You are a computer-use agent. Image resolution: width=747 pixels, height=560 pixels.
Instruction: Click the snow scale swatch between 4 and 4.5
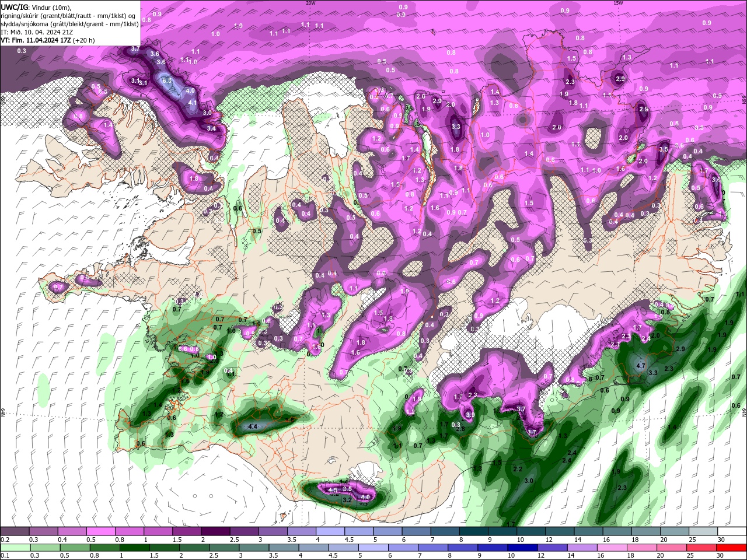click(x=330, y=531)
